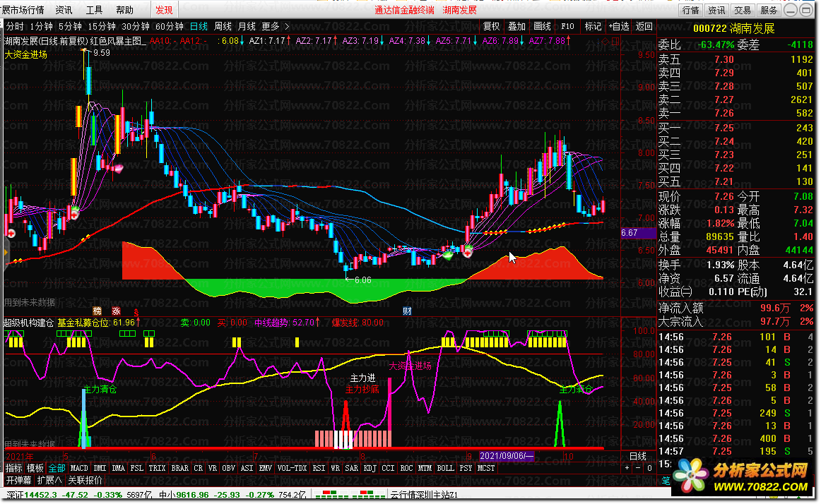This screenshot has height=504, width=821.
Task: Apply the MCST indicator
Action: coord(486,468)
